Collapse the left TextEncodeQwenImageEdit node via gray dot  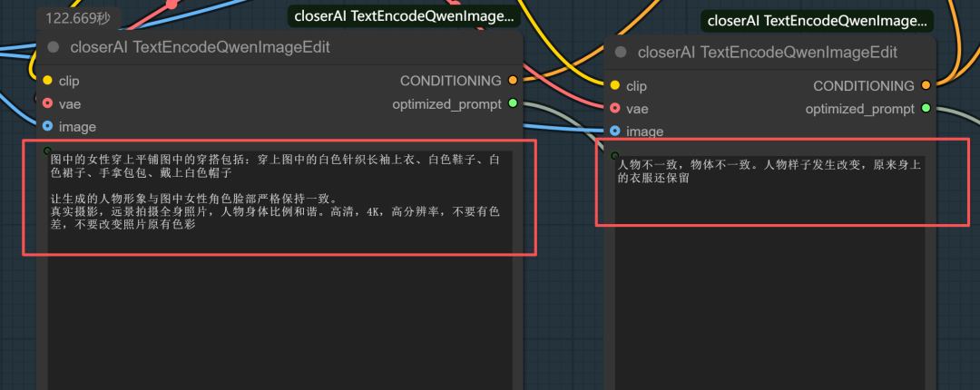point(54,47)
